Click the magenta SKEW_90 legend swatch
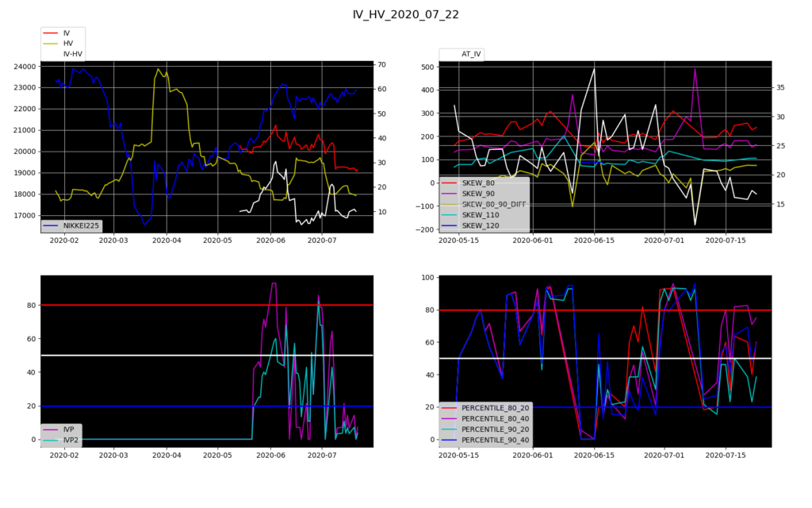 pyautogui.click(x=450, y=194)
